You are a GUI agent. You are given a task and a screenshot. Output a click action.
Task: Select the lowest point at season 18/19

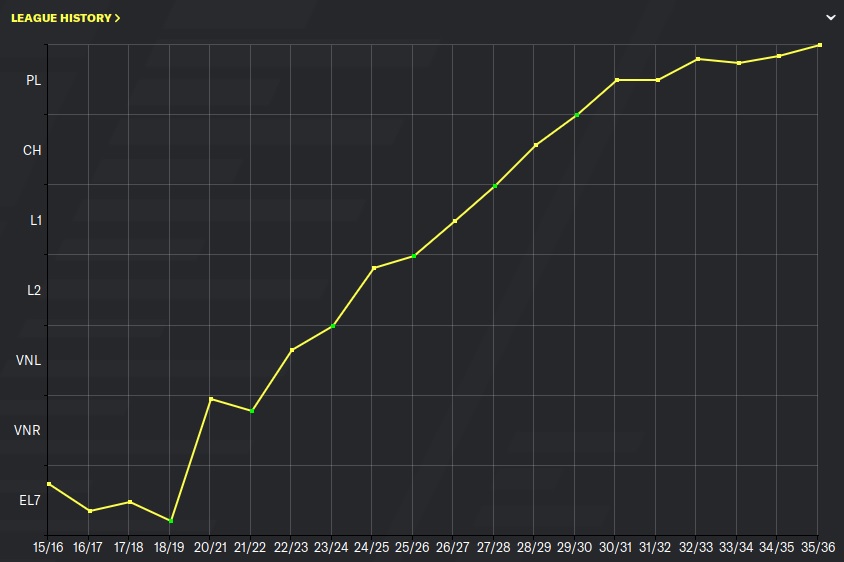[x=171, y=521]
